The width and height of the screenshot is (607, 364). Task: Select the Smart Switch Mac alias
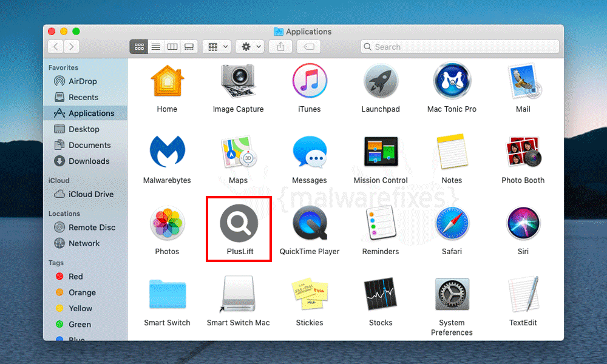tap(238, 294)
